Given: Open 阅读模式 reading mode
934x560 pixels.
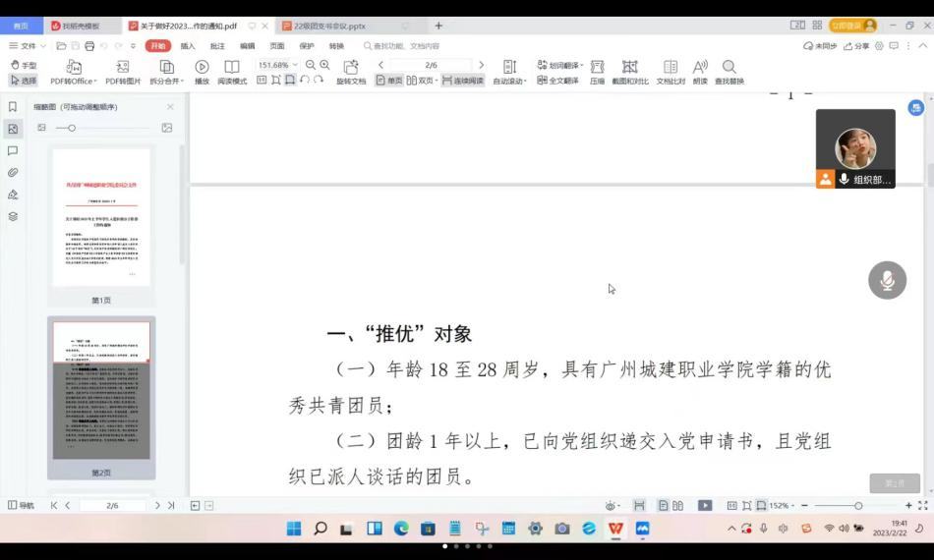Looking at the screenshot, I should click(232, 67).
